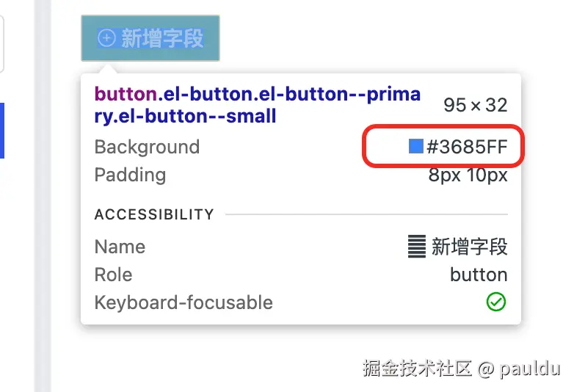Screen dimensions: 574x392
Task: Select the #3685FF hex value
Action: [x=467, y=147]
